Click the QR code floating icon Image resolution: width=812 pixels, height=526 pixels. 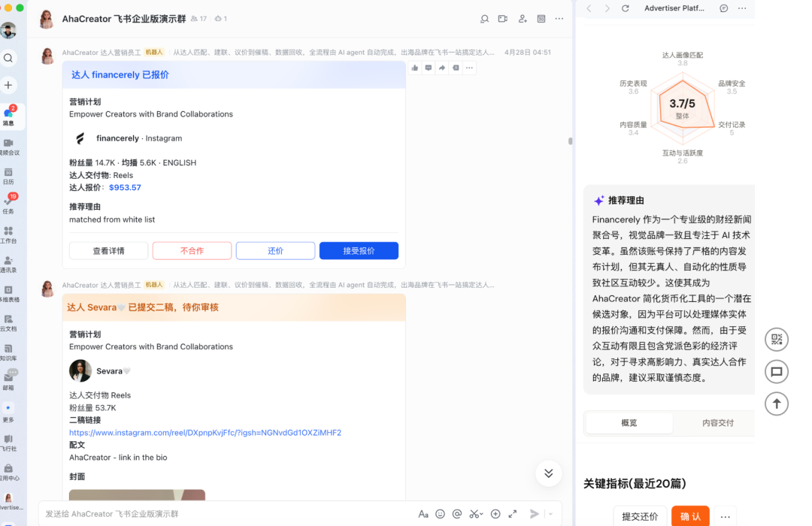[x=776, y=340]
